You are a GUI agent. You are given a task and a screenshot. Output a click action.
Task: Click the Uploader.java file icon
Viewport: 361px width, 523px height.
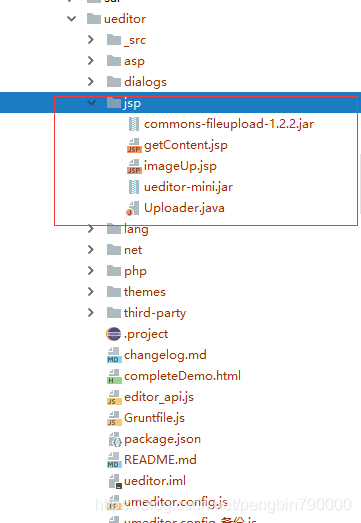(x=133, y=208)
